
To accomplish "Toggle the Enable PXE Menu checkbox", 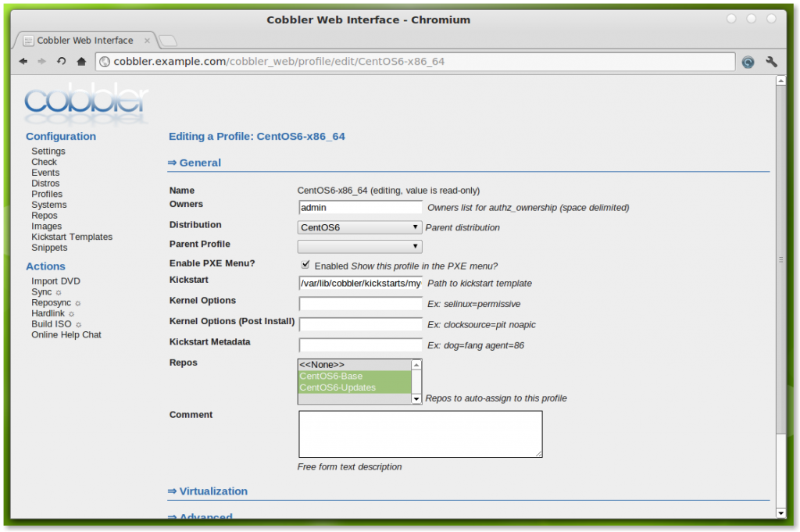I will tap(305, 265).
